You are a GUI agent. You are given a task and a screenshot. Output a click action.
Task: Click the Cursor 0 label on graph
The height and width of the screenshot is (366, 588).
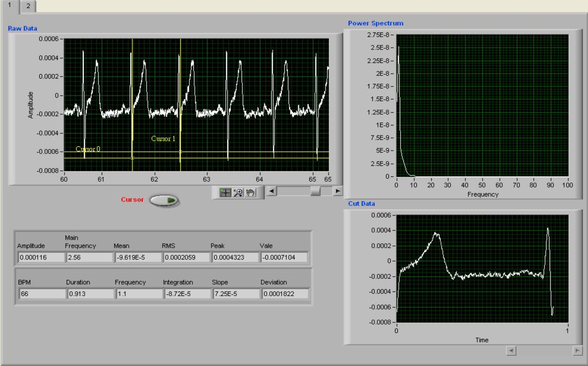pos(88,149)
